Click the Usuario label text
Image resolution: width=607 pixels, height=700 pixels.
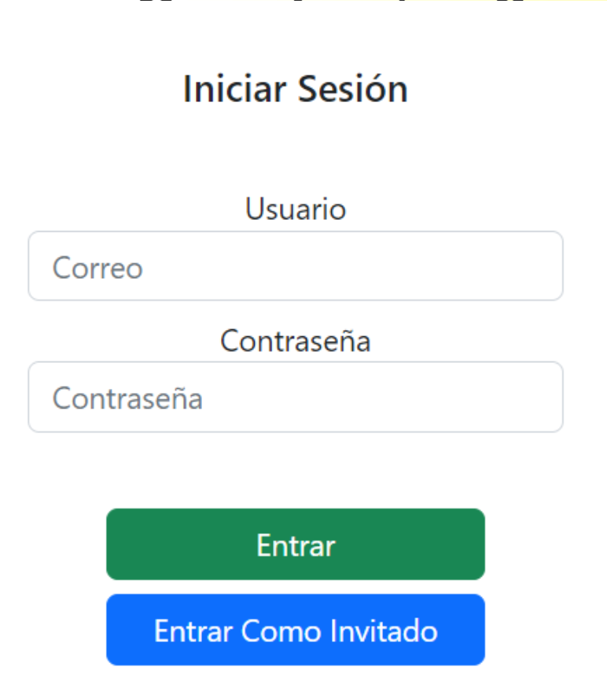pos(296,209)
